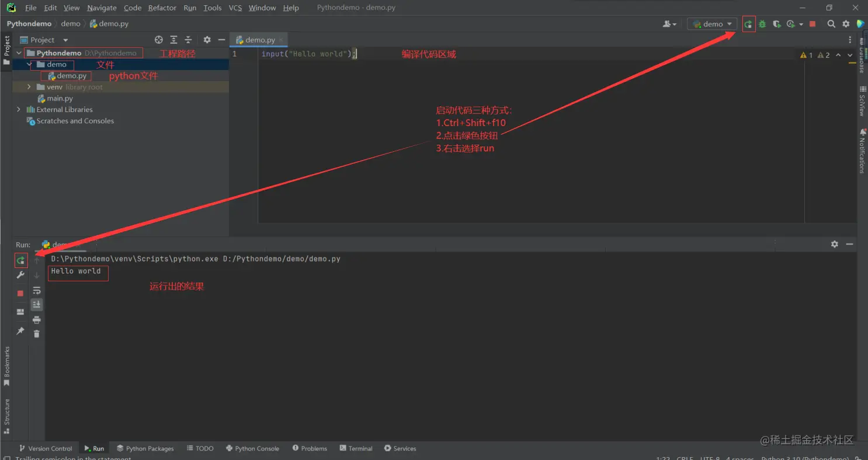Collapse all nodes icon in Project panel
This screenshot has height=460, width=868.
188,40
